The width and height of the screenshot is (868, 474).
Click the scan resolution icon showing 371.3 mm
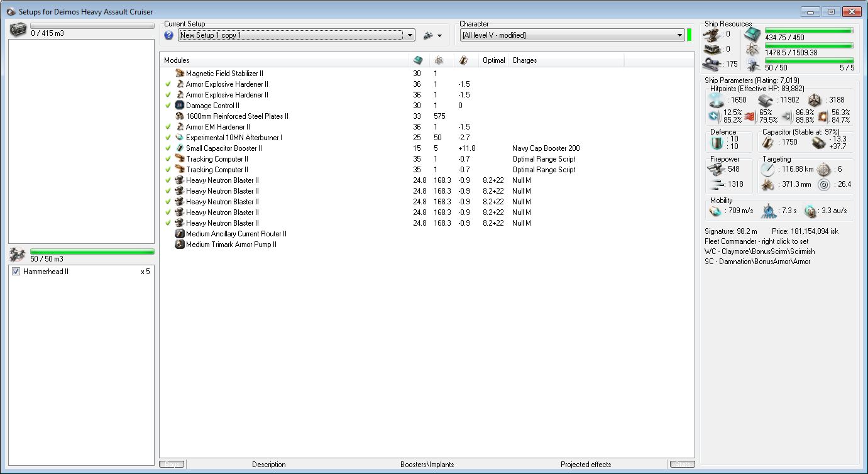(x=768, y=185)
